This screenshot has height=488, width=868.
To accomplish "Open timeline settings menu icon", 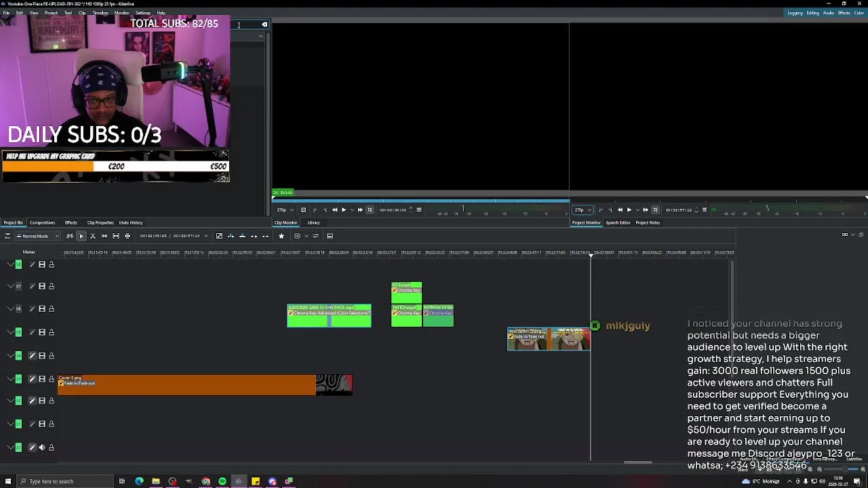I will pos(7,236).
